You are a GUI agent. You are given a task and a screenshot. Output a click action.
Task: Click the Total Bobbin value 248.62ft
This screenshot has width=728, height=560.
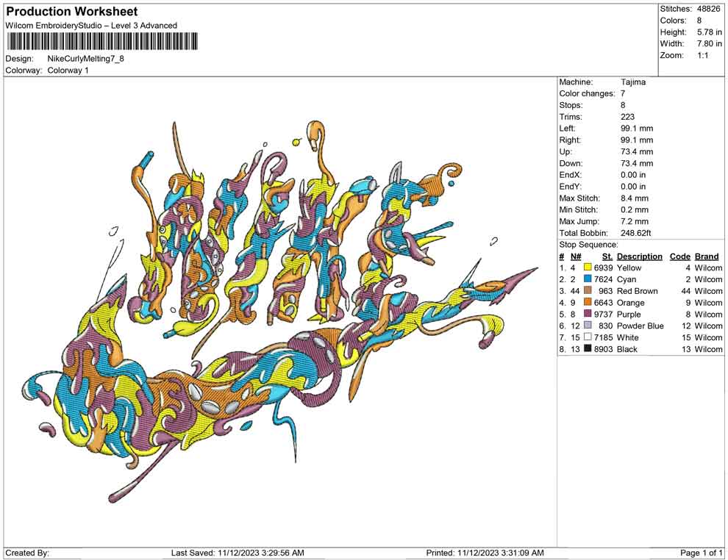pyautogui.click(x=635, y=233)
